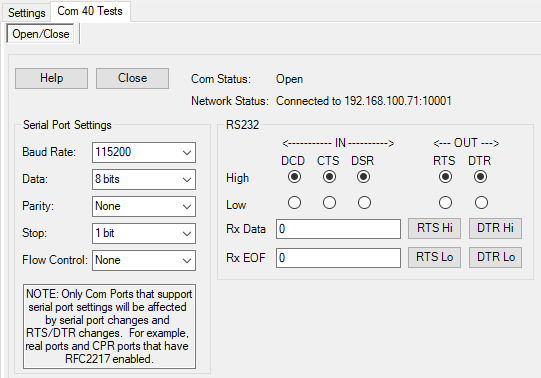Image resolution: width=541 pixels, height=378 pixels.
Task: Click the RTS Lo button
Action: 434,257
